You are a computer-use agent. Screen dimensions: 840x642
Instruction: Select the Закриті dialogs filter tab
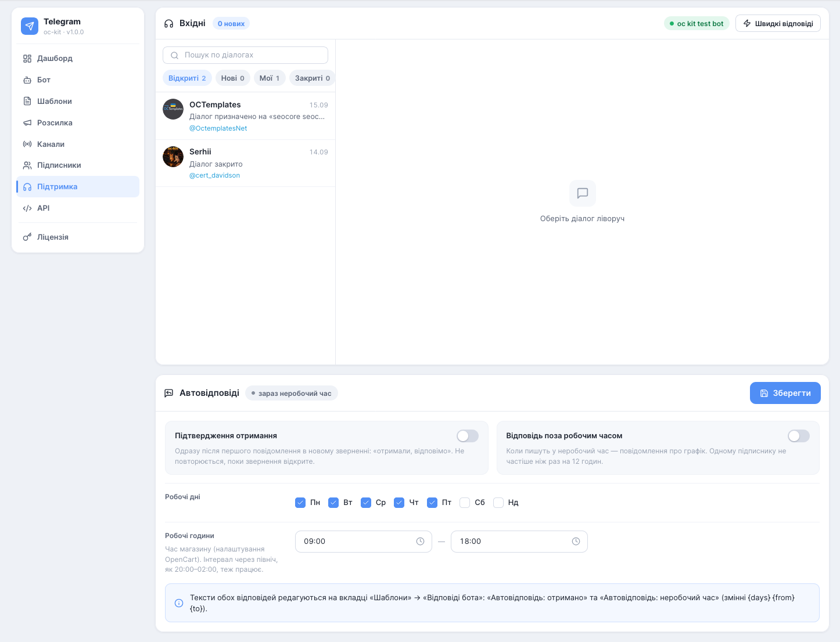313,78
